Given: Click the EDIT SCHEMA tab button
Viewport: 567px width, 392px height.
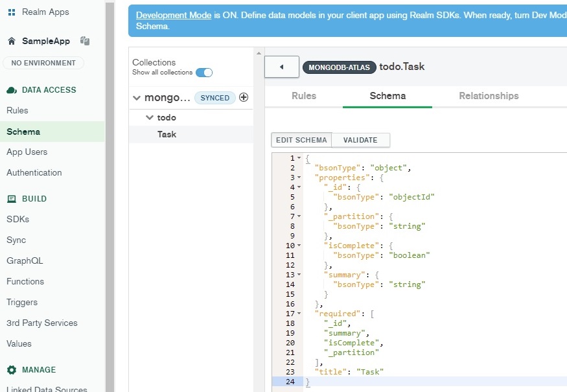Looking at the screenshot, I should point(301,141).
